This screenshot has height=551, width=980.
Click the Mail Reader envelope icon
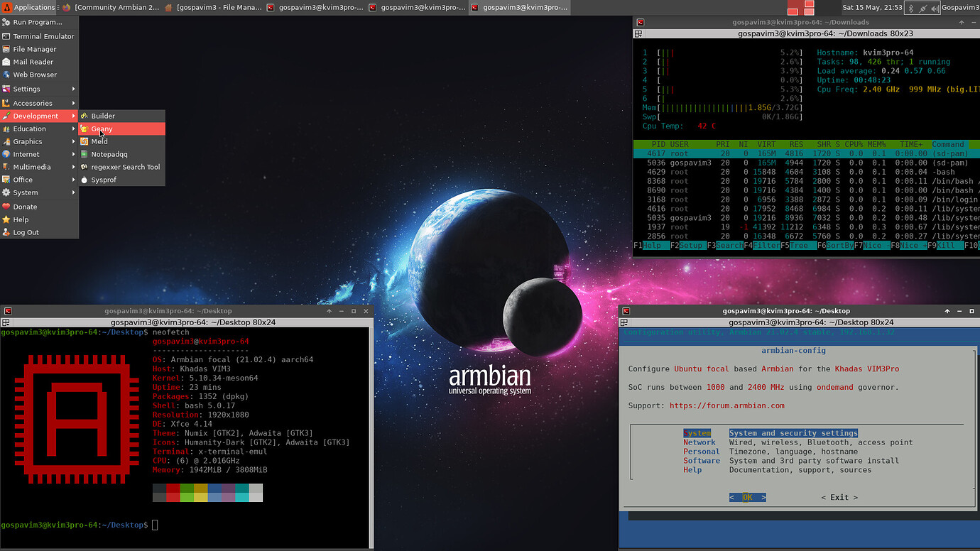click(6, 62)
